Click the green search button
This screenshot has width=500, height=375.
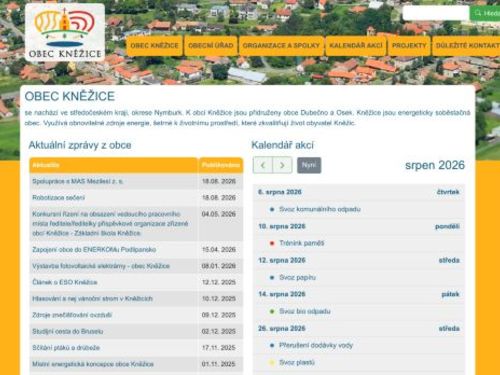tap(485, 13)
